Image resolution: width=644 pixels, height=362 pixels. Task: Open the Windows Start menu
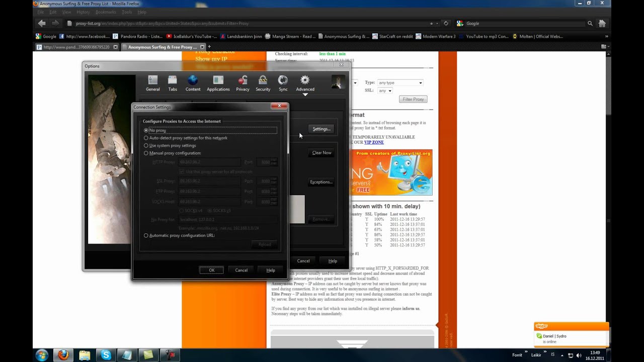42,355
